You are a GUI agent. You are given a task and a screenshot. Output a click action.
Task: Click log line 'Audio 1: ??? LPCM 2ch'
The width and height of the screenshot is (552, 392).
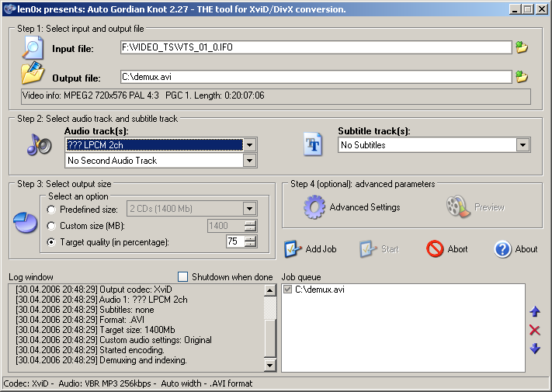click(102, 300)
